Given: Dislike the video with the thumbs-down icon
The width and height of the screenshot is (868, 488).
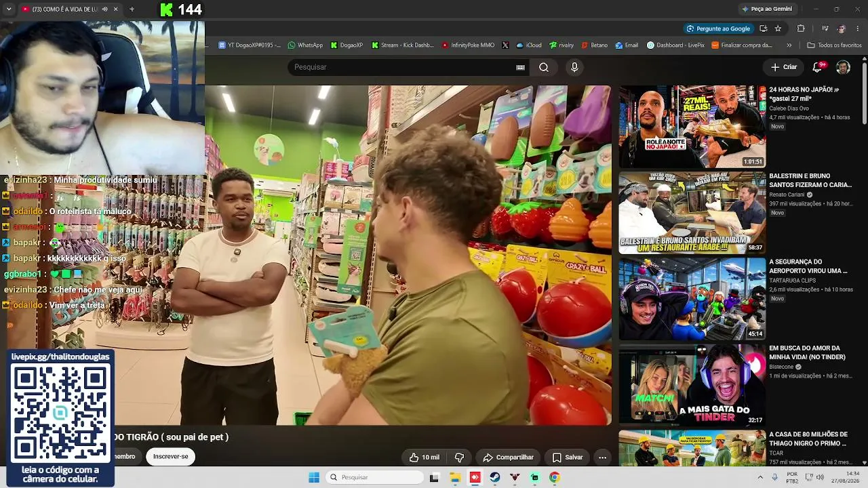Looking at the screenshot, I should coord(459,457).
